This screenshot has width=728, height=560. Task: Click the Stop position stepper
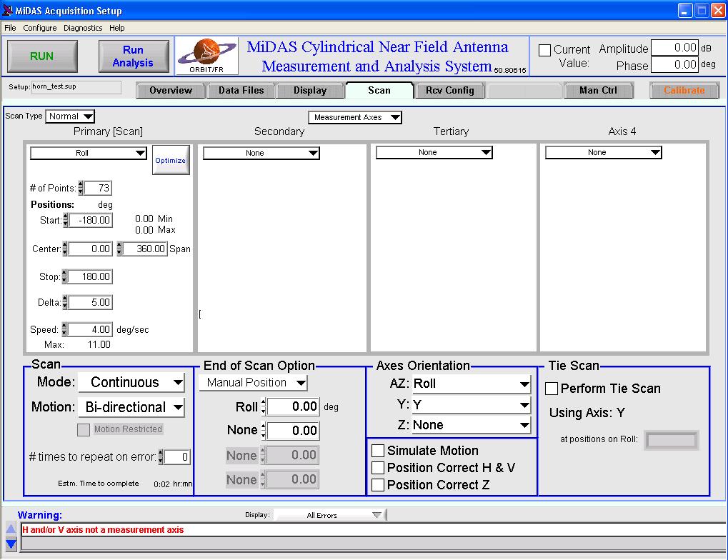click(64, 276)
